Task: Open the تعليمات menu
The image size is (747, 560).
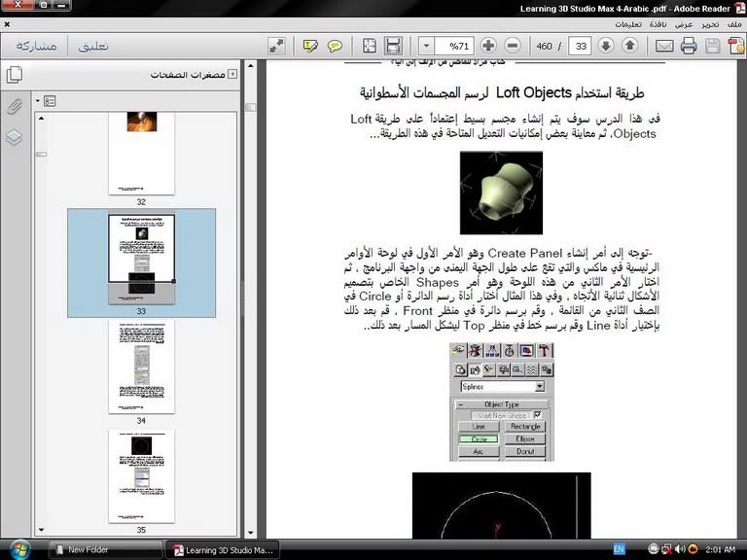Action: click(x=628, y=24)
